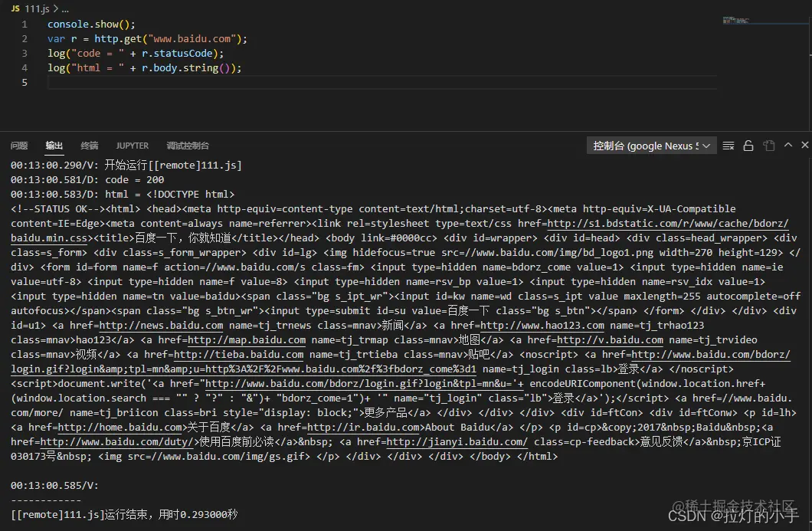The width and height of the screenshot is (812, 531).
Task: Click the breadcrumb ellipsis after 111.js
Action: click(65, 9)
